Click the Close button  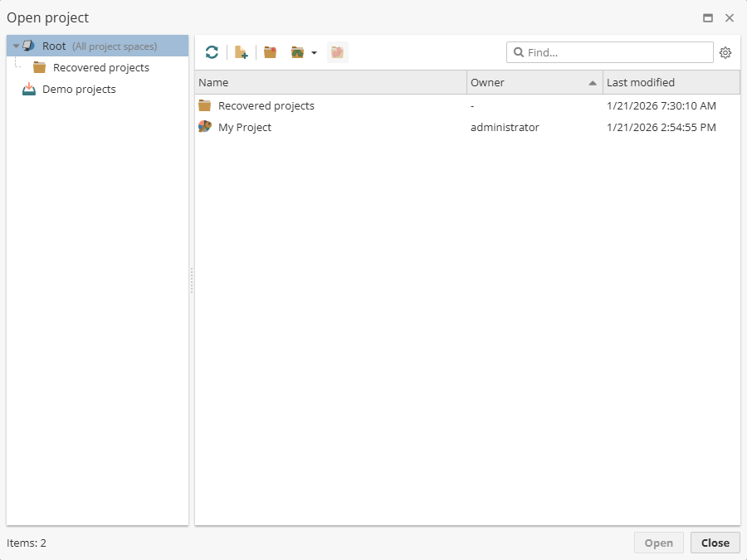coord(715,543)
